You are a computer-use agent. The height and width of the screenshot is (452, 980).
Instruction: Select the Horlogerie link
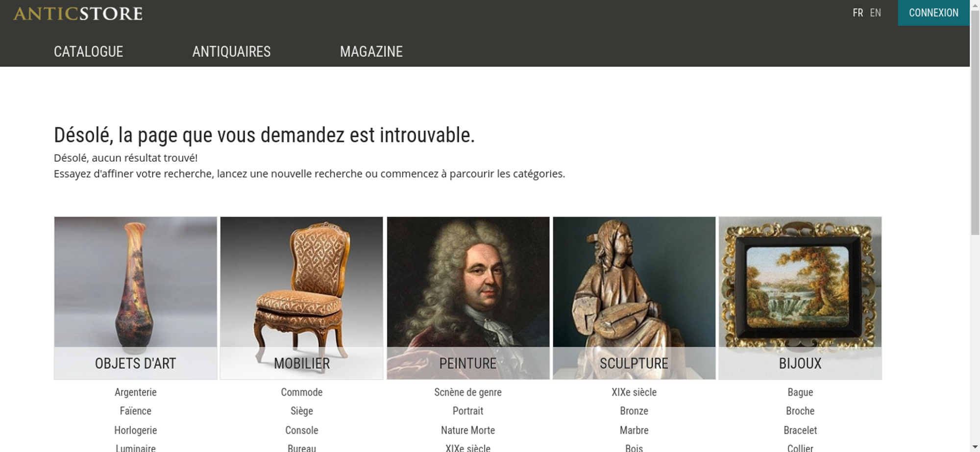tap(136, 430)
